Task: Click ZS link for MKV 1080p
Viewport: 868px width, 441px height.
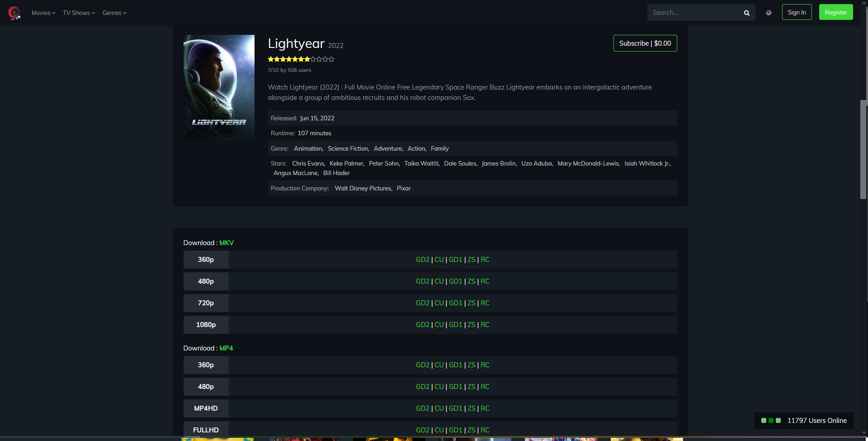Action: pyautogui.click(x=471, y=325)
